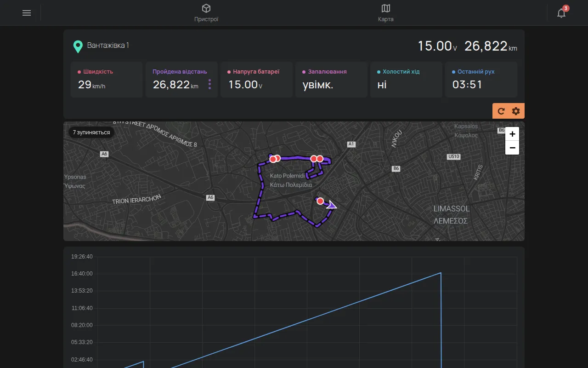The height and width of the screenshot is (368, 588).
Task: Switch to the Пристрої tab
Action: pos(206,13)
